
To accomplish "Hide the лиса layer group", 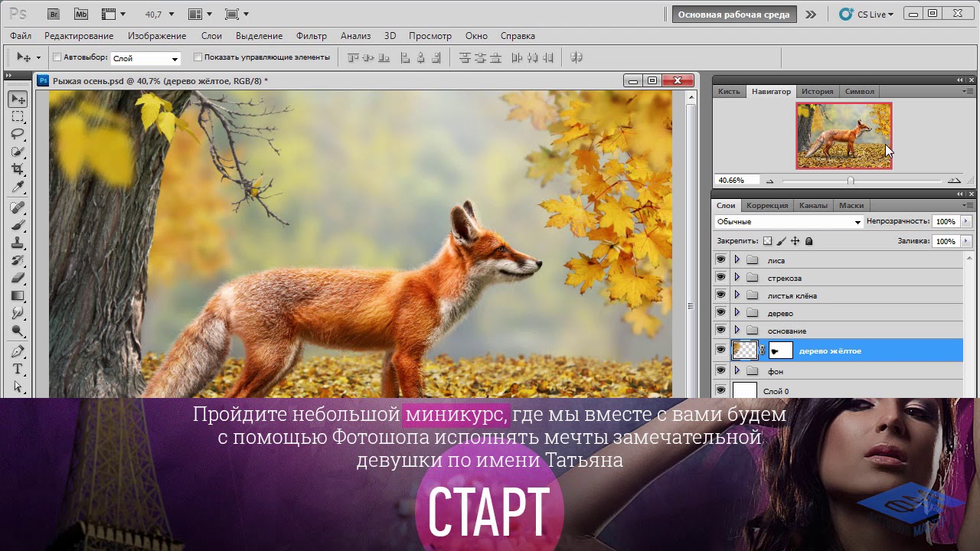I will click(x=720, y=259).
